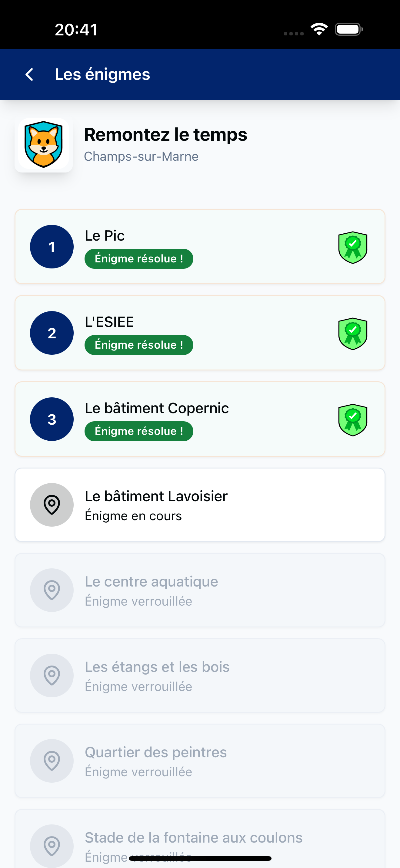Tap the number 3 circle badge
This screenshot has width=400, height=868.
[x=52, y=419]
